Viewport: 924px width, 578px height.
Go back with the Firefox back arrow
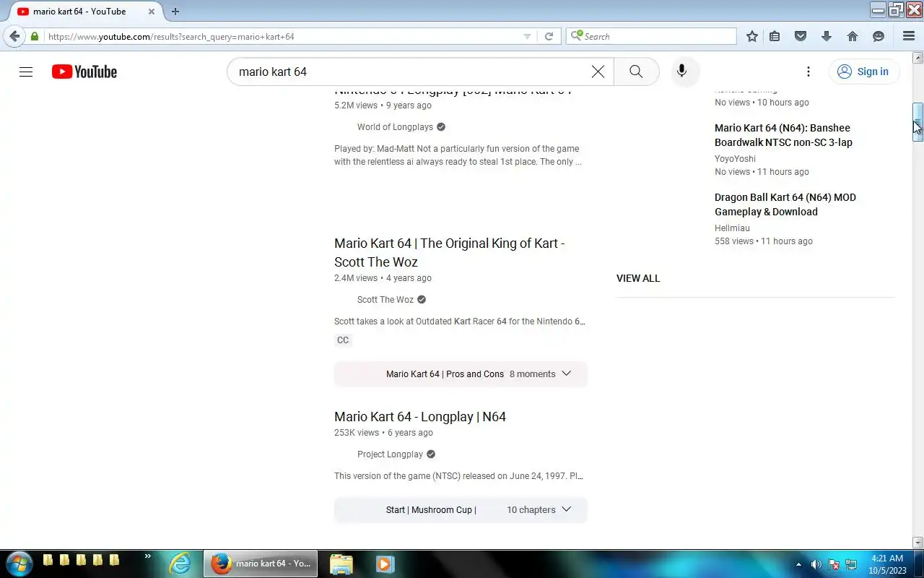coord(14,36)
